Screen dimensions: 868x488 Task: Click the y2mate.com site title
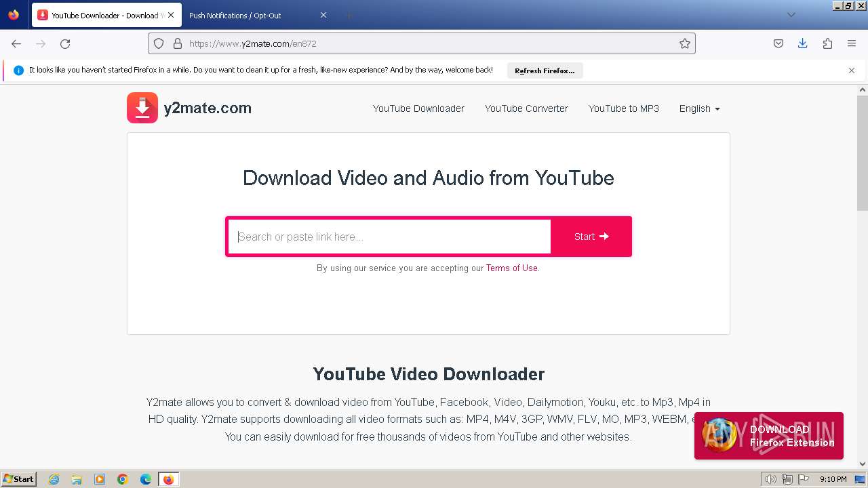208,108
